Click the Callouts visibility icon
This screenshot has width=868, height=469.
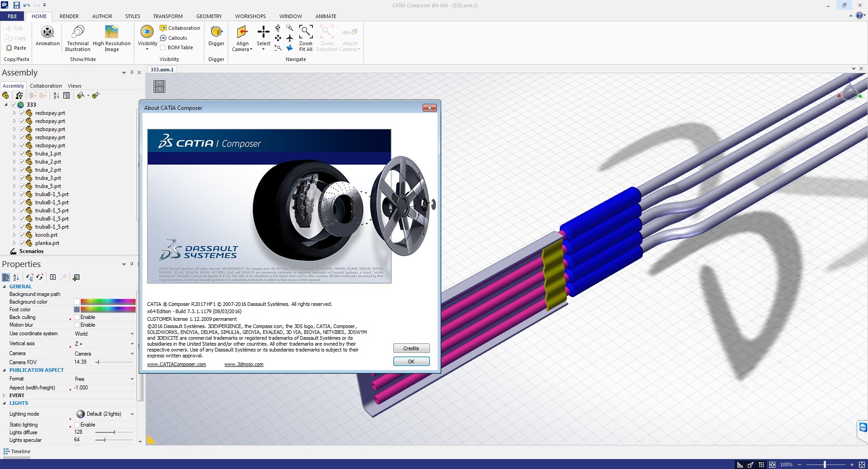pyautogui.click(x=163, y=38)
